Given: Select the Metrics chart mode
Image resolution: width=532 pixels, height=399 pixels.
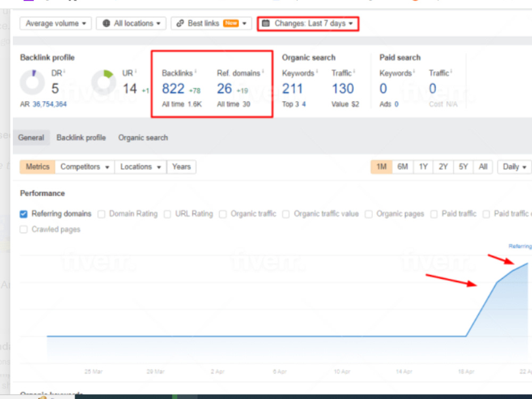Looking at the screenshot, I should [x=38, y=167].
